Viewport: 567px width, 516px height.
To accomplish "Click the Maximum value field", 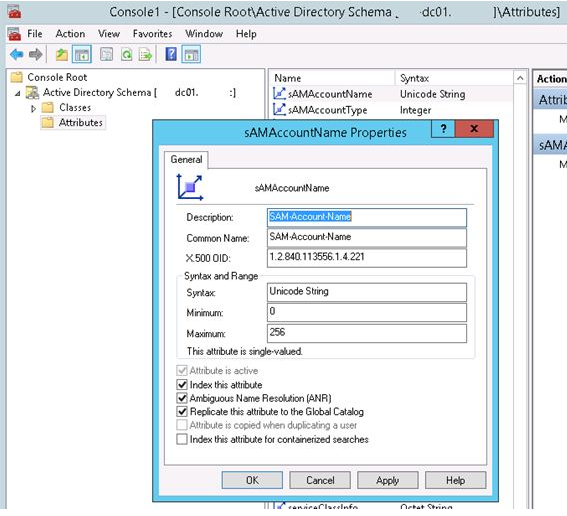I will click(x=367, y=333).
